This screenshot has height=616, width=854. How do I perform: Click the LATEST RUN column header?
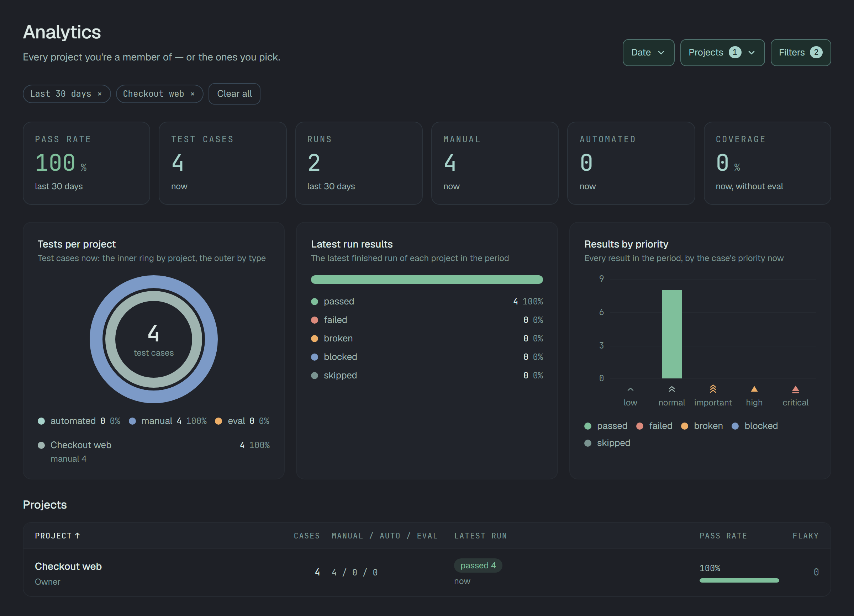(480, 536)
